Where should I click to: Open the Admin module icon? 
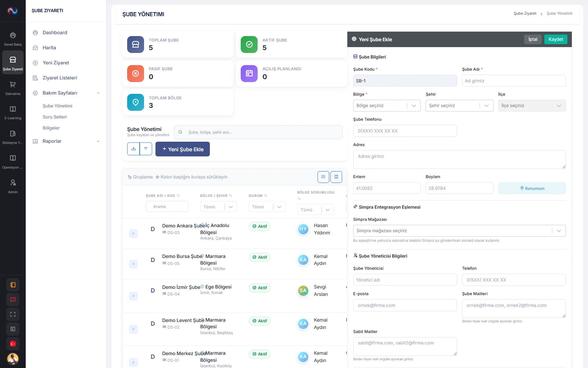tap(13, 186)
